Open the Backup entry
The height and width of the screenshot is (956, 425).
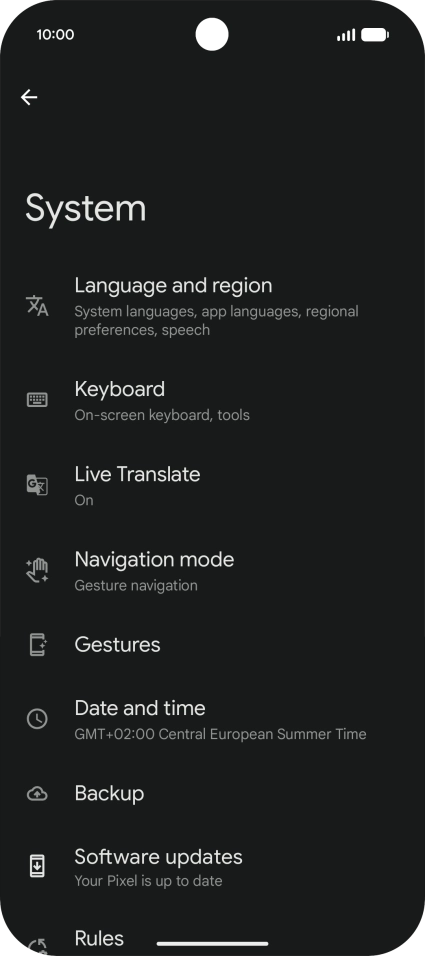212,793
